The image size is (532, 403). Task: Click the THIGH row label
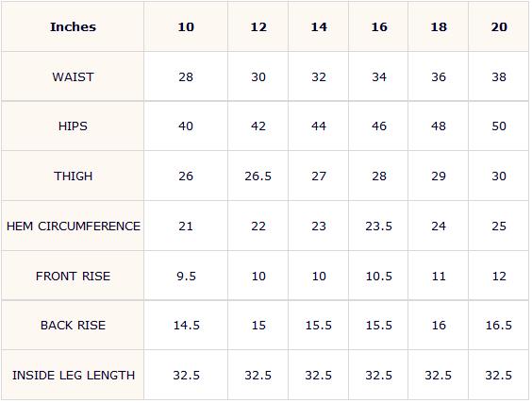click(x=73, y=176)
